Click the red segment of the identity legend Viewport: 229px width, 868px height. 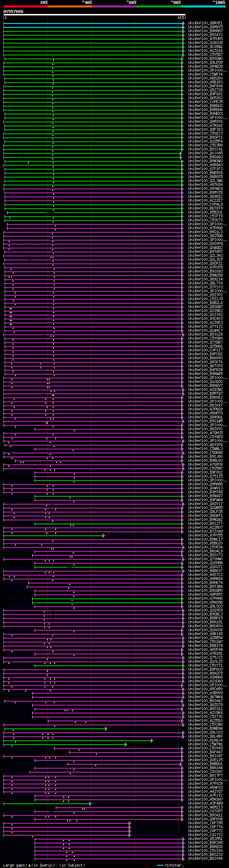[26, 6]
